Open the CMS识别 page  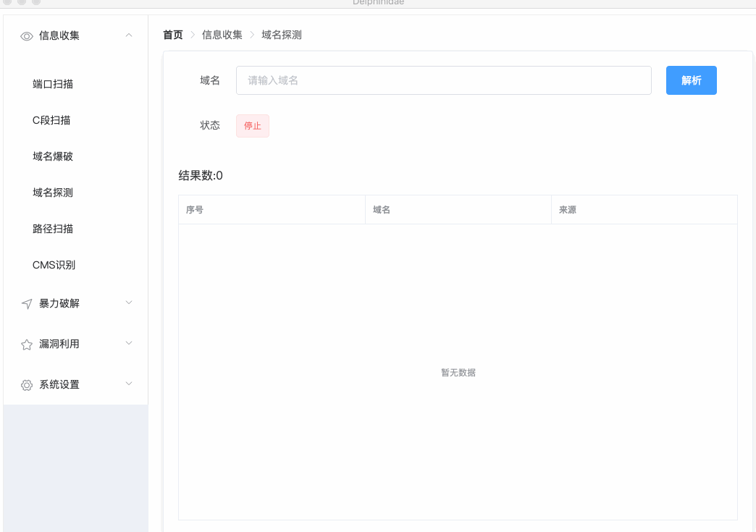(x=54, y=265)
